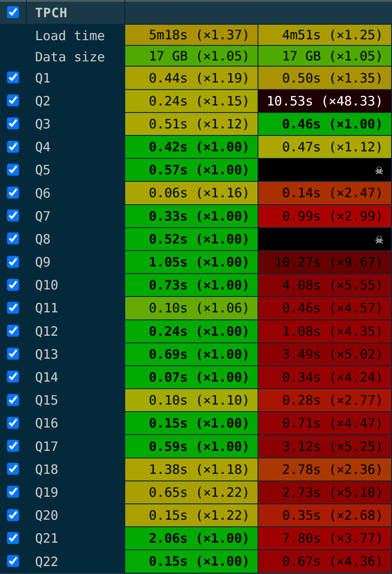
Task: Disable the Q10 query checkbox
Action: (13, 285)
